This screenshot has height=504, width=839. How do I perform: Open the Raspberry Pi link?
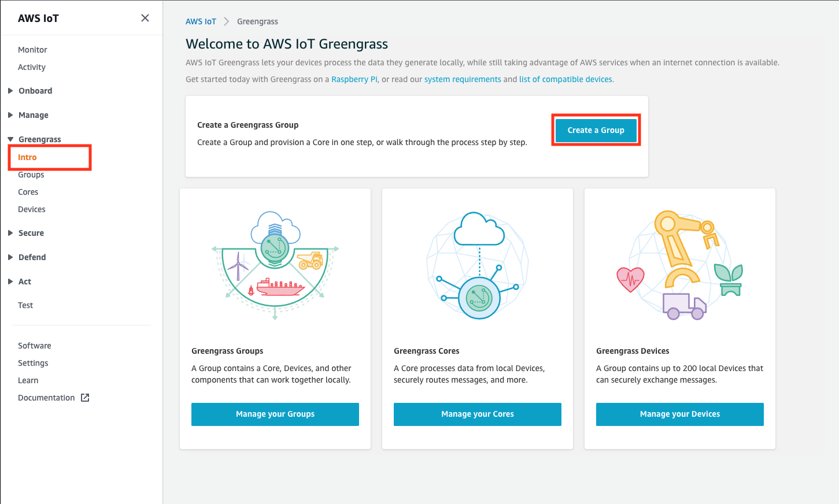click(x=354, y=79)
